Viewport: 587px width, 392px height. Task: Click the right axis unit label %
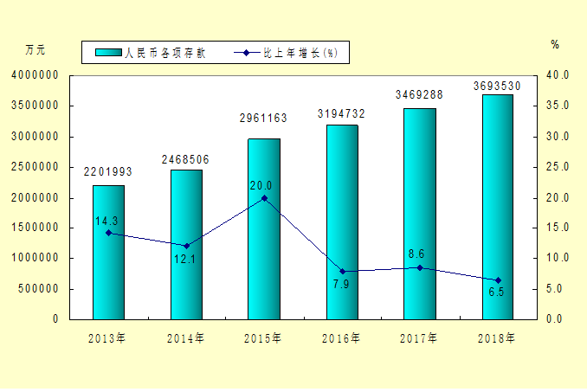(555, 44)
